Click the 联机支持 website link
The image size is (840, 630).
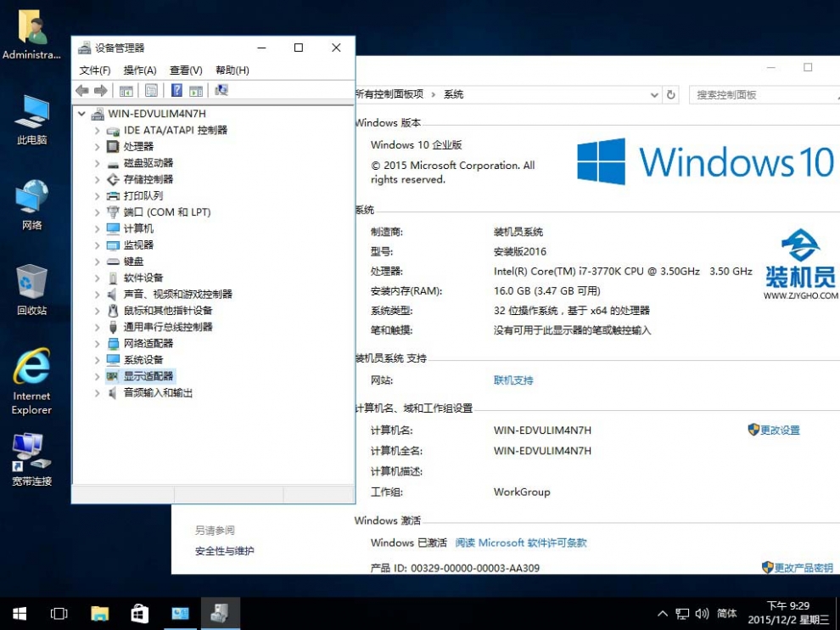pyautogui.click(x=513, y=380)
